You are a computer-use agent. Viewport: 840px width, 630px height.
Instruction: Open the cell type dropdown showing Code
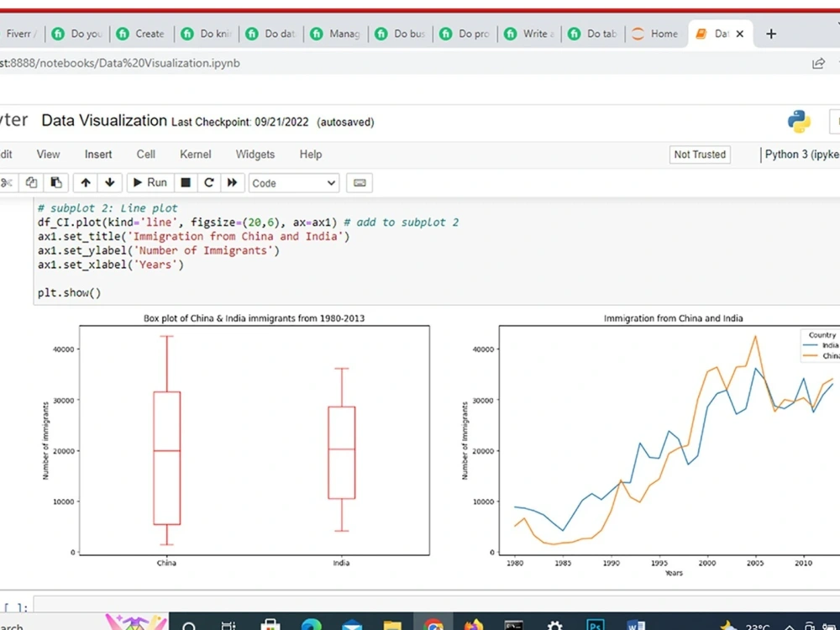pos(293,182)
